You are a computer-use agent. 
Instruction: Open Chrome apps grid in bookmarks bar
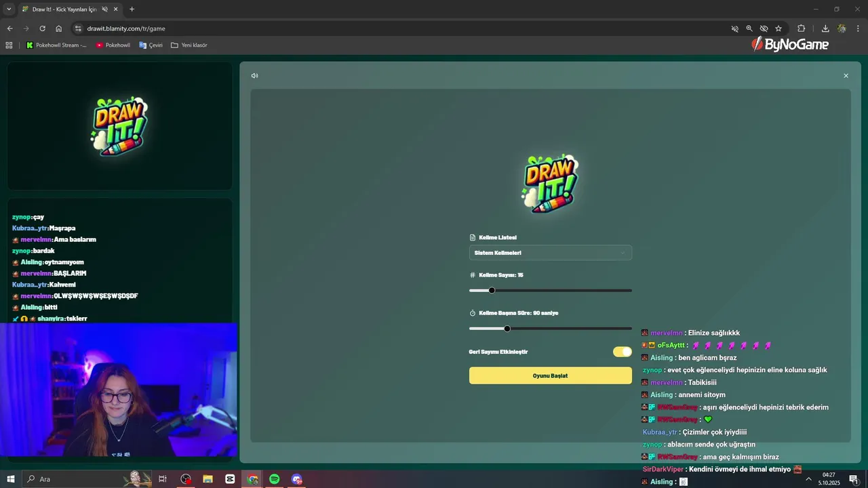(x=9, y=45)
